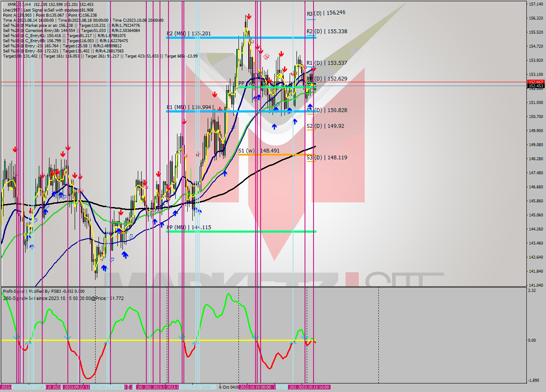Click the 2023.09.22 12 time axis marker
The width and height of the screenshot is (546, 392).
76,387
